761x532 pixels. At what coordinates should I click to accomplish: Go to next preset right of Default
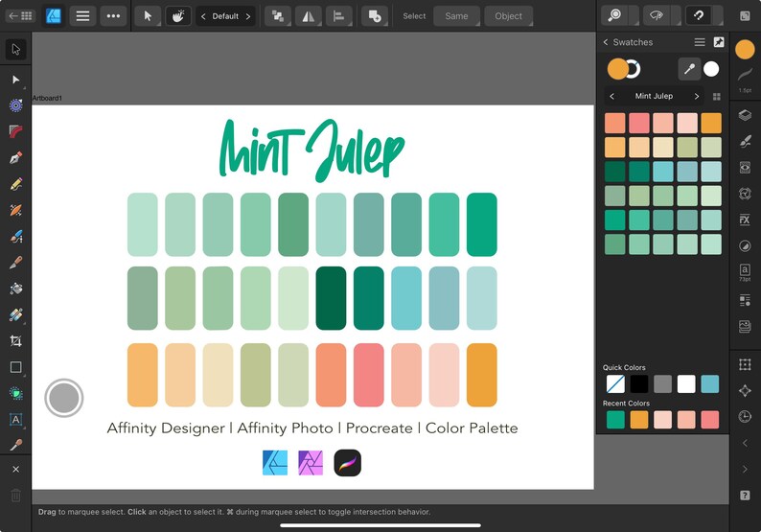click(x=248, y=16)
